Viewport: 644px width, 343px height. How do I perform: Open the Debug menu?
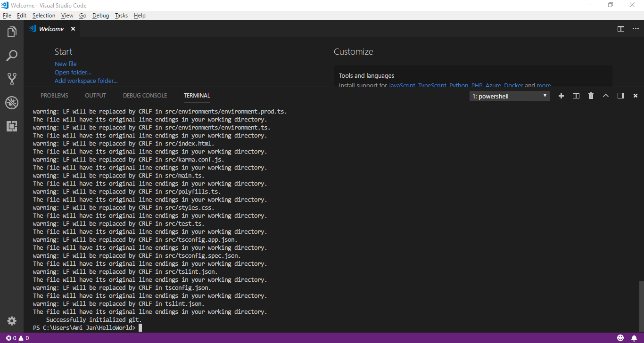point(101,16)
